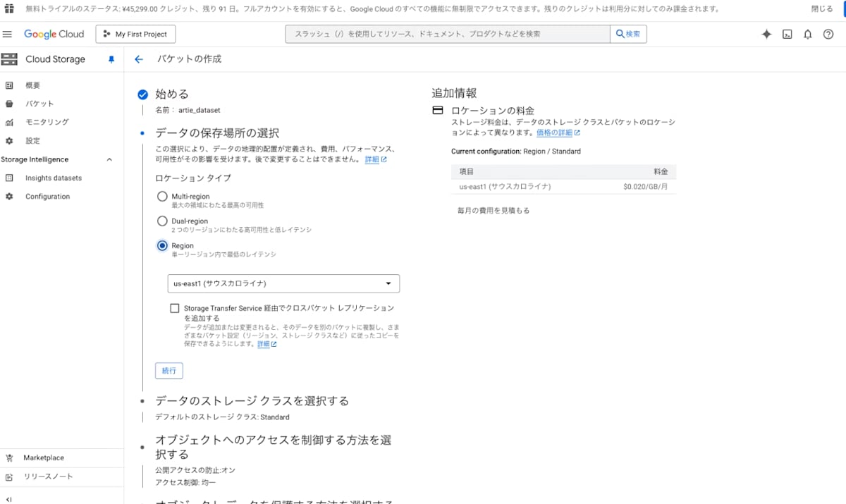
Task: Open Gemini sparkle assistant icon
Action: coord(766,34)
